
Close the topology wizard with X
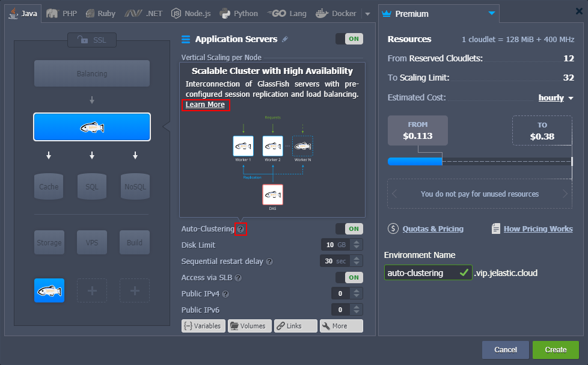pos(579,11)
